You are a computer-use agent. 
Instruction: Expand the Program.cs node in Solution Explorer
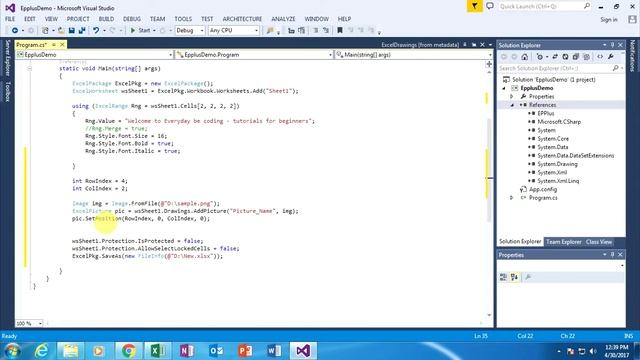(x=512, y=198)
